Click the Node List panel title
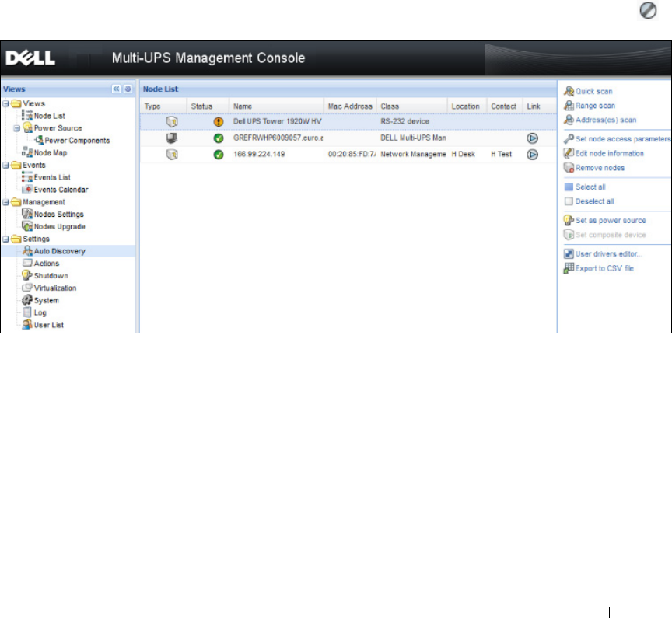The width and height of the screenshot is (672, 618). coord(160,89)
